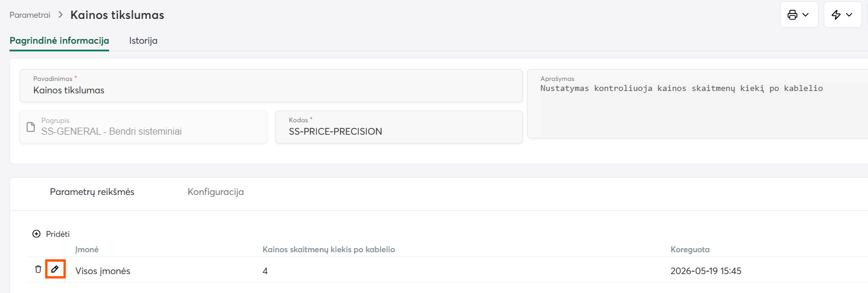Click the pencil edit icon for Visos įmonės
868x293 pixels.
[55, 269]
